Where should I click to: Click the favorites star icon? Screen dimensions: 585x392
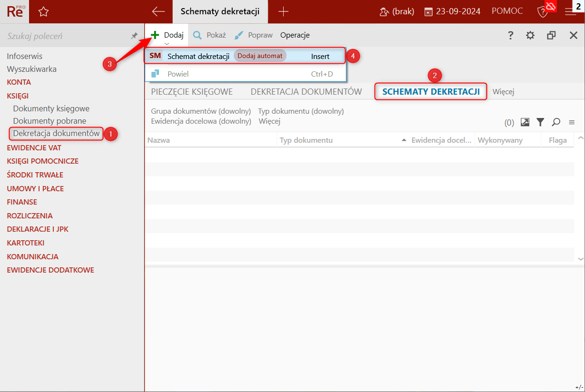click(x=43, y=11)
